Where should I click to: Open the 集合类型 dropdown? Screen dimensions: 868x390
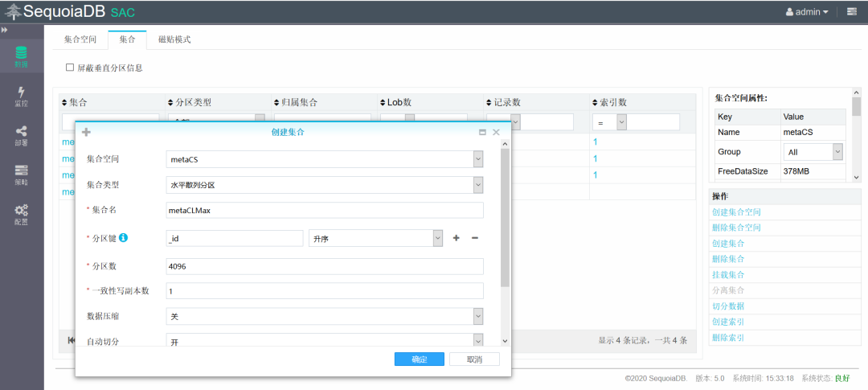[325, 185]
